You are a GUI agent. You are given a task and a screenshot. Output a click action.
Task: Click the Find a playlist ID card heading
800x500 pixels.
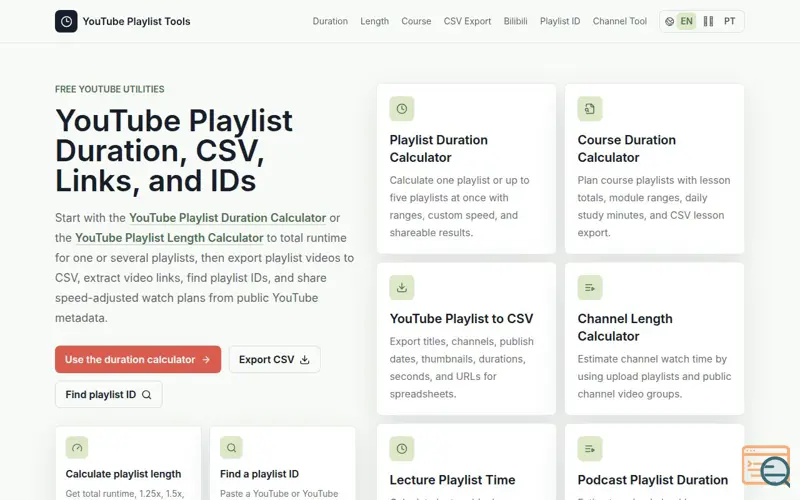259,474
